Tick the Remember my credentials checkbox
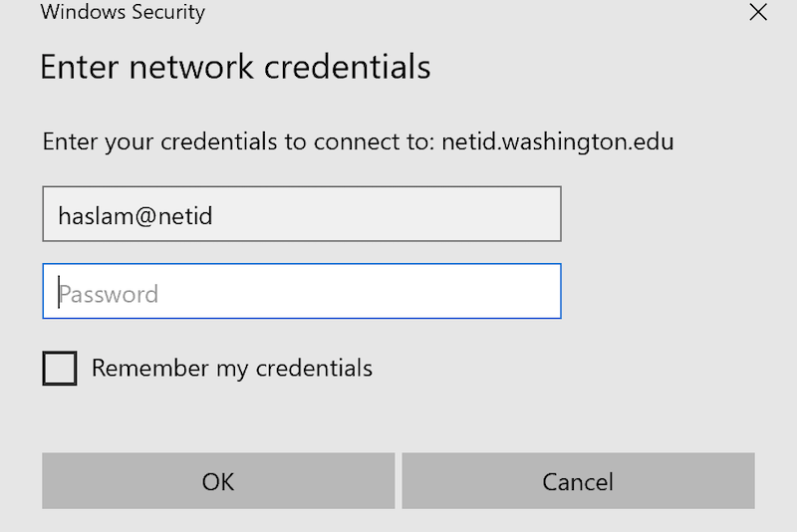 [60, 368]
